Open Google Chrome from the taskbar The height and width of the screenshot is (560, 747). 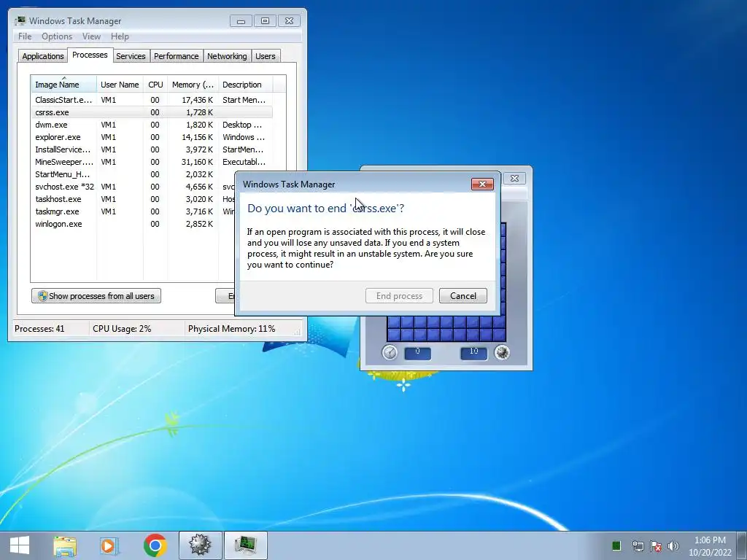(155, 545)
